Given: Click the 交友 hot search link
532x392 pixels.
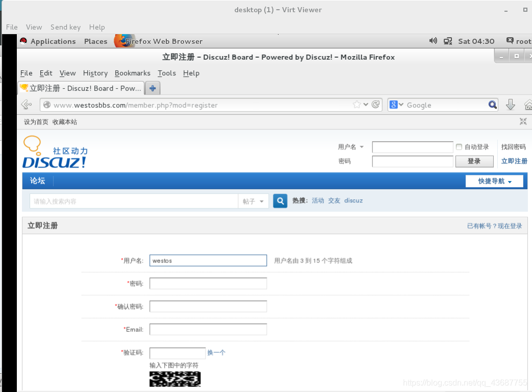Looking at the screenshot, I should click(334, 201).
